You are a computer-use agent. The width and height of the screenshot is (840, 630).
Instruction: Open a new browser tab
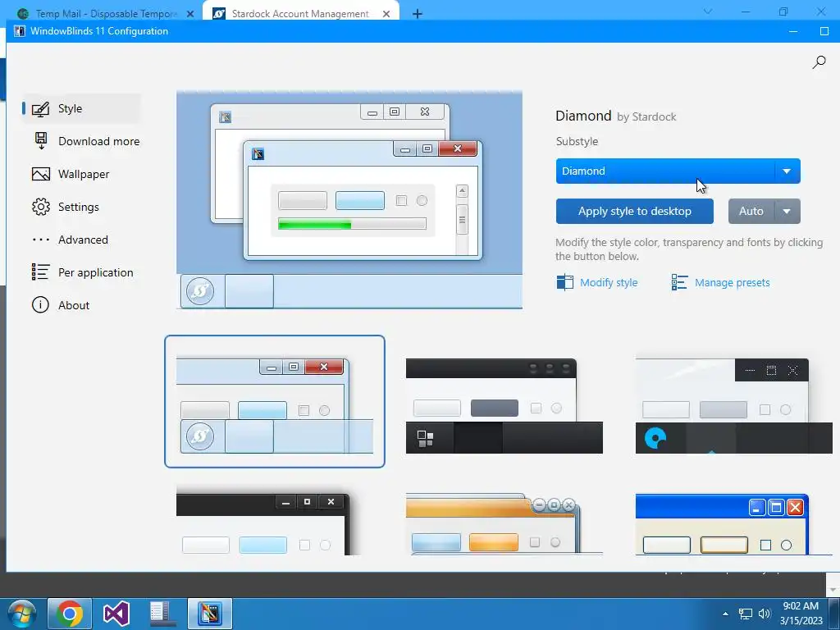coord(418,14)
